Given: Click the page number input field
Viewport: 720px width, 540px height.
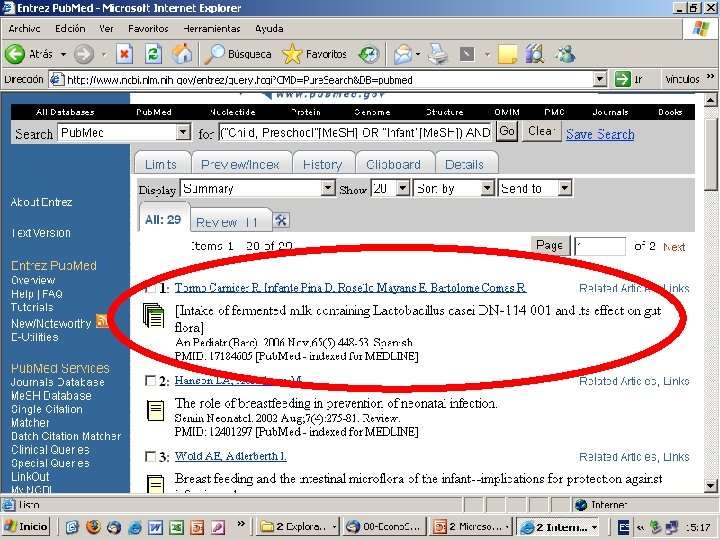Looking at the screenshot, I should [x=600, y=246].
